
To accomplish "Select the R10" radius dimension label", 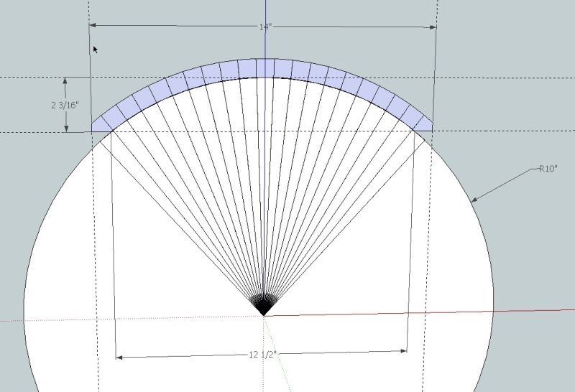I will click(548, 169).
